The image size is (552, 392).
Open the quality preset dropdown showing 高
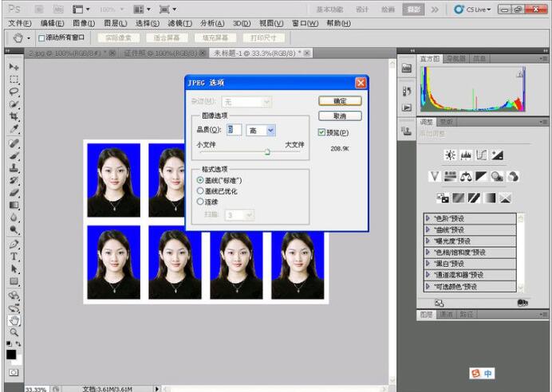271,130
